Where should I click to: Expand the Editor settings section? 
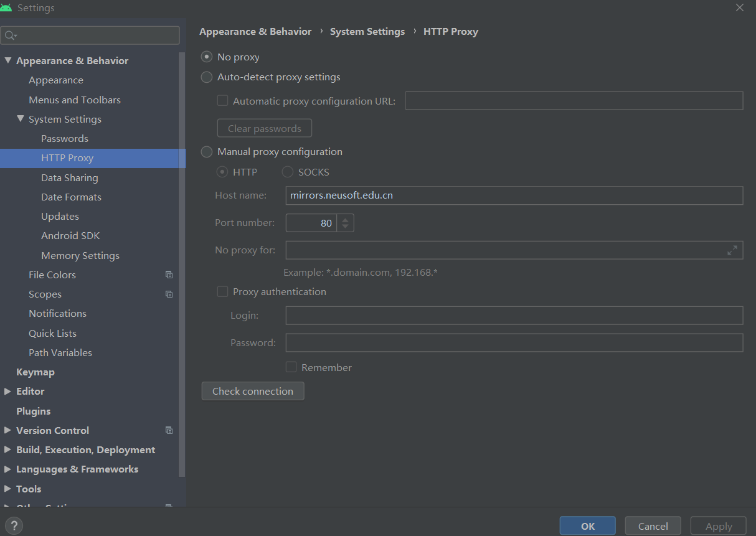(7, 391)
